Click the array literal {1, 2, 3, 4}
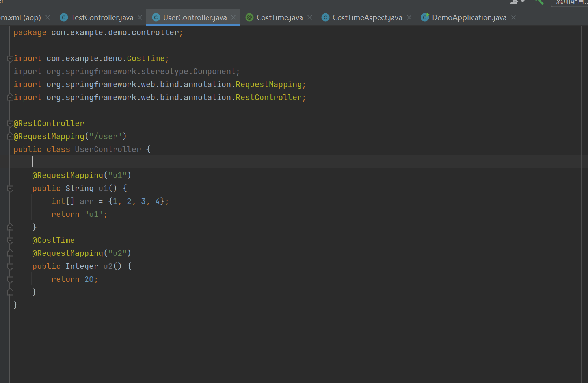The width and height of the screenshot is (588, 383). (x=136, y=202)
